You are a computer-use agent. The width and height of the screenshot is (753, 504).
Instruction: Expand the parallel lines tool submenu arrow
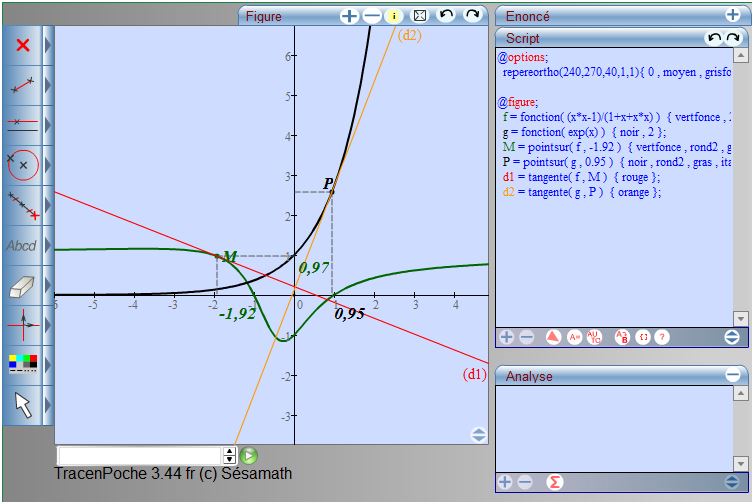point(48,125)
